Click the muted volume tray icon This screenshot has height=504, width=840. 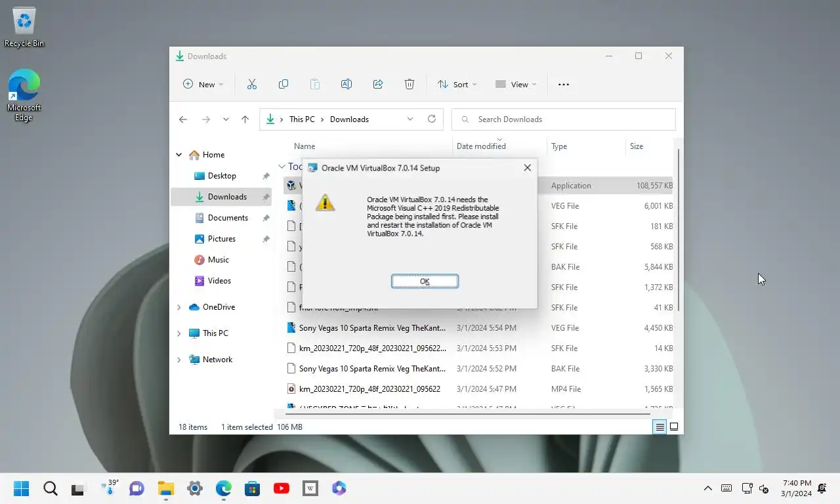click(764, 488)
